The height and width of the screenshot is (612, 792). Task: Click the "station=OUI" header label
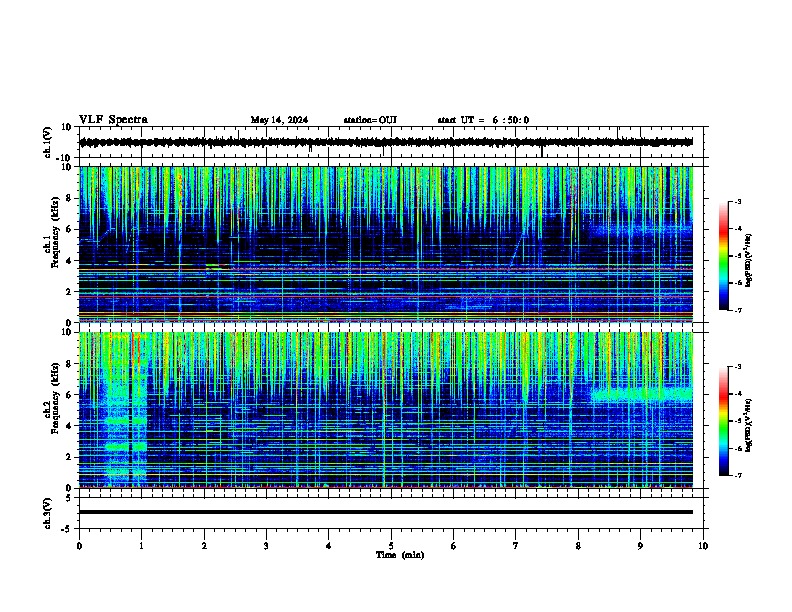click(x=370, y=120)
